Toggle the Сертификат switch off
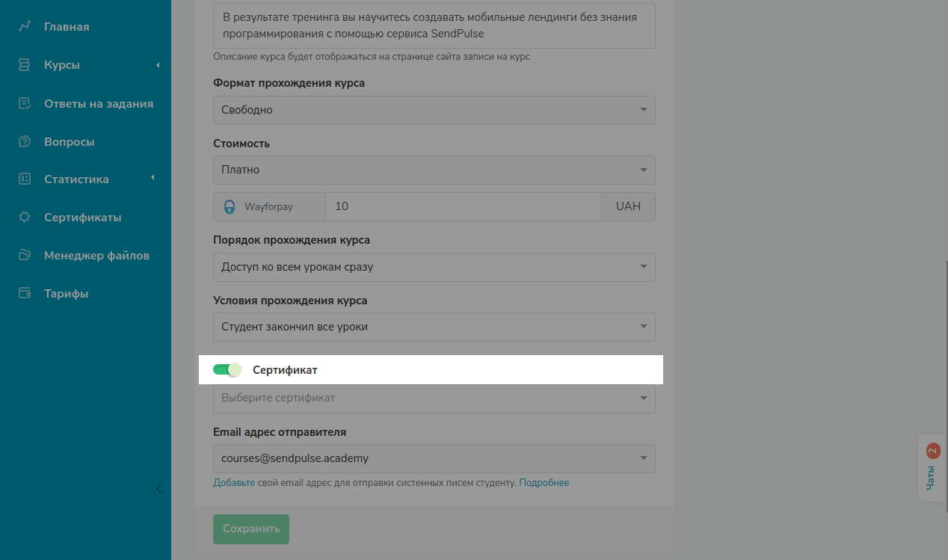 [227, 369]
